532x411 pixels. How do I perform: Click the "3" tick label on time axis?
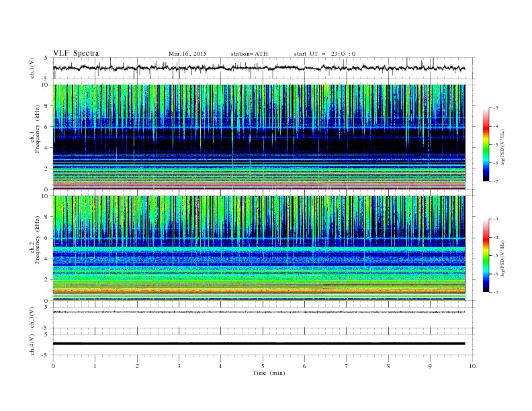[x=179, y=366]
